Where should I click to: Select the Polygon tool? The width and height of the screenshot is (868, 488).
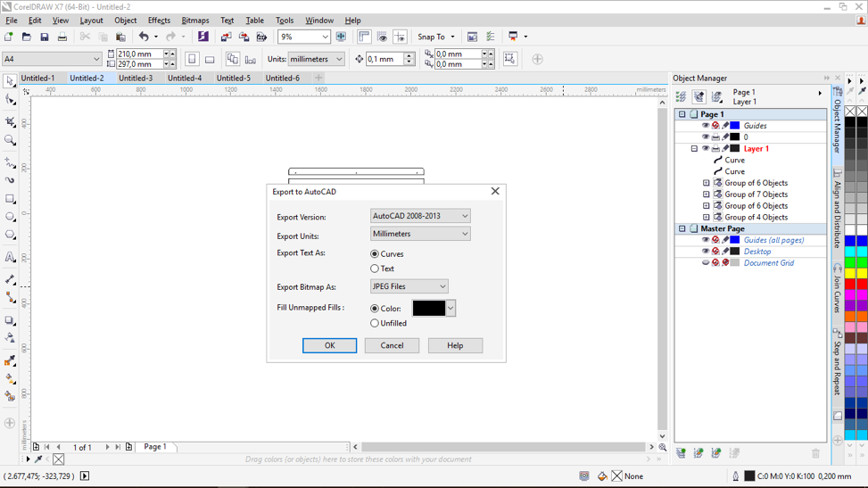[x=10, y=235]
